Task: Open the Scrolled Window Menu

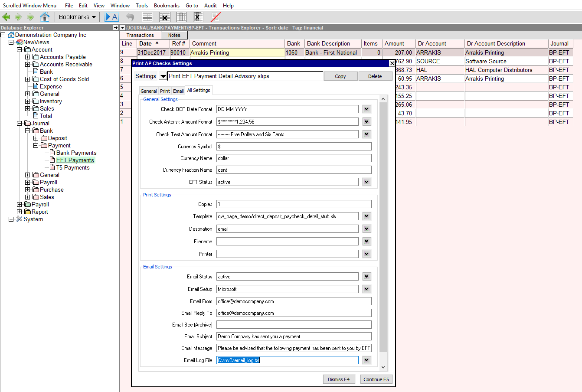Action: coord(30,6)
